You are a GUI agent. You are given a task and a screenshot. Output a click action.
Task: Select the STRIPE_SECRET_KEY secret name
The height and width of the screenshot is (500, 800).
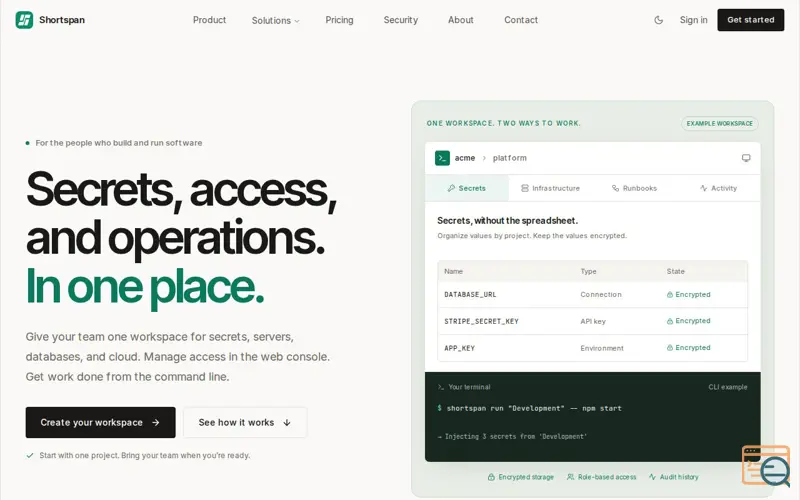(x=481, y=321)
